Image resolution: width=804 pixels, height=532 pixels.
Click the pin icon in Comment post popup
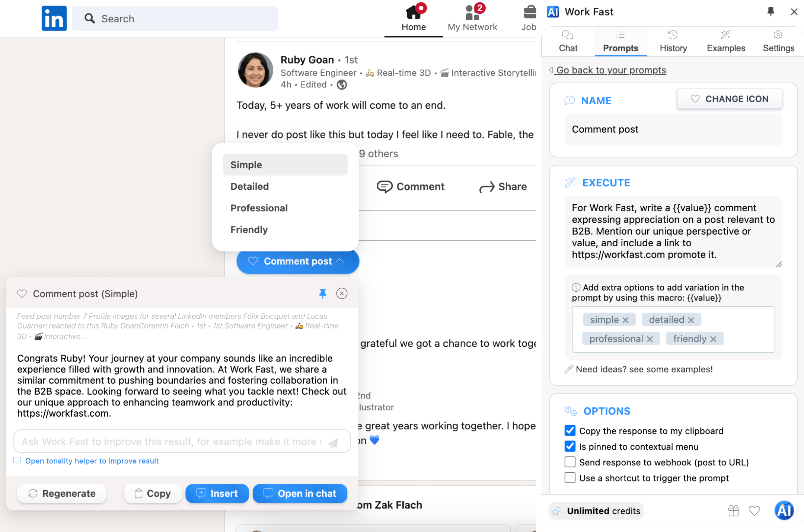(323, 294)
